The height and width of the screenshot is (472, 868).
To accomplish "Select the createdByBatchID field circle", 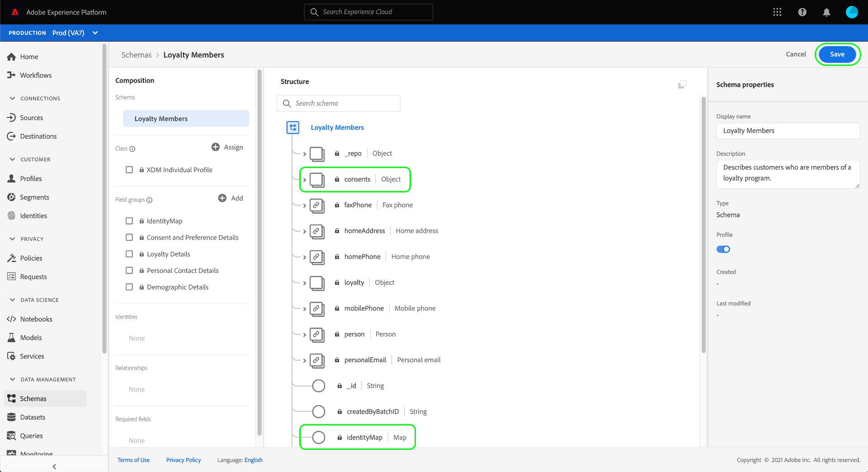I will coord(319,411).
